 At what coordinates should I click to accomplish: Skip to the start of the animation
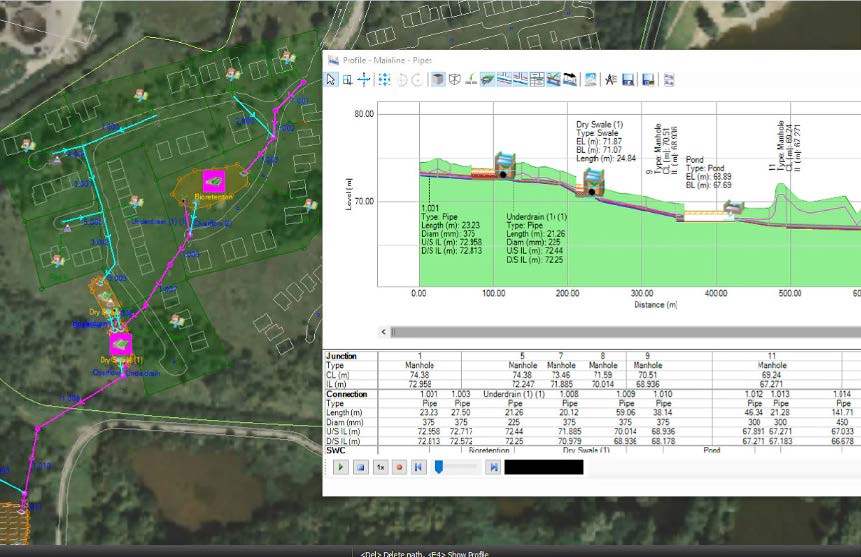[417, 467]
